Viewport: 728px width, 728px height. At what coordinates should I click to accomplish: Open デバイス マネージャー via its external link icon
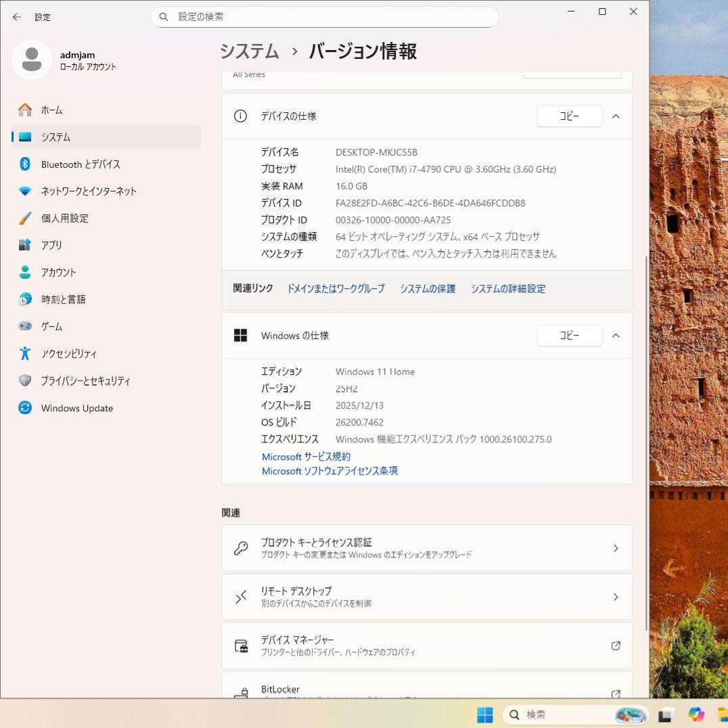(x=616, y=645)
